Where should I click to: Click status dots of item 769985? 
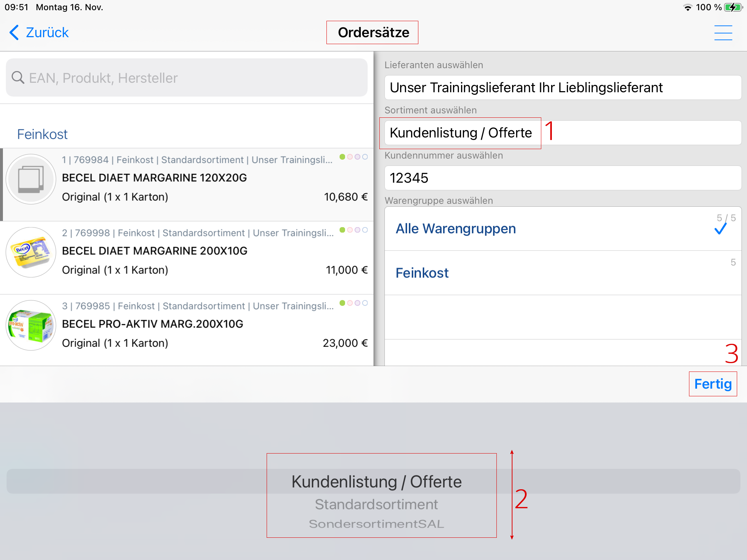pos(353,303)
